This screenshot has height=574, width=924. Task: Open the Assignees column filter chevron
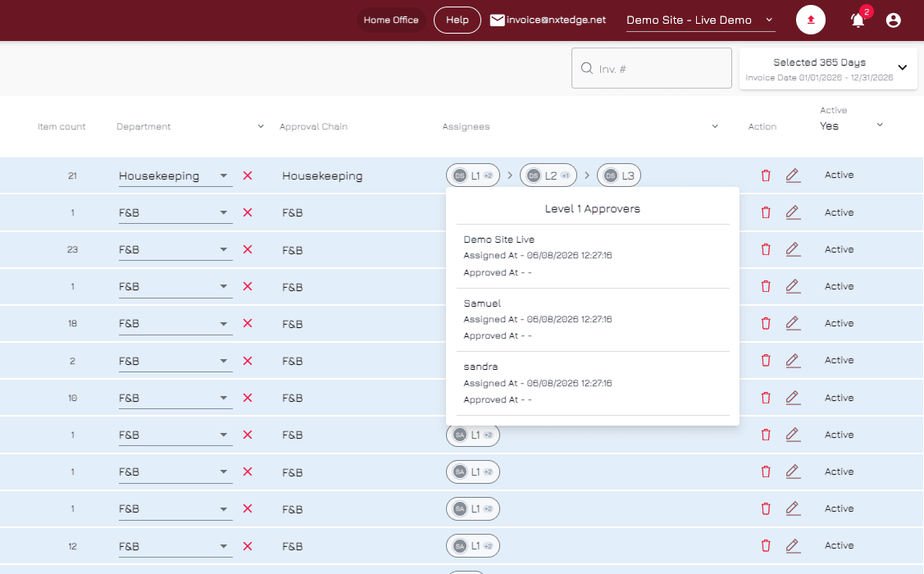[715, 126]
